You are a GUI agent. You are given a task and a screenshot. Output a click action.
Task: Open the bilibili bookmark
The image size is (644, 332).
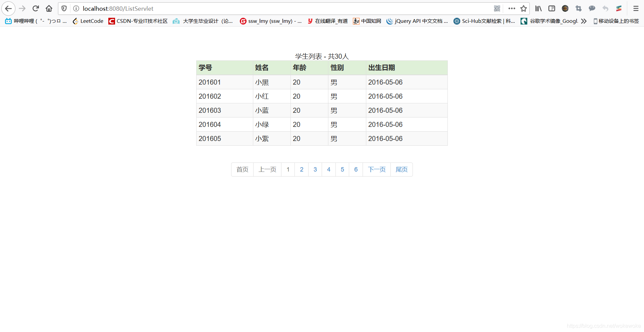click(36, 21)
